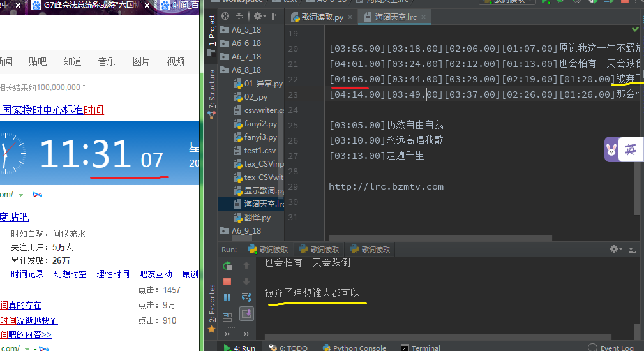Viewport: 644px width, 351px height.
Task: Select 翻译.py in the project tree
Action: tap(252, 218)
